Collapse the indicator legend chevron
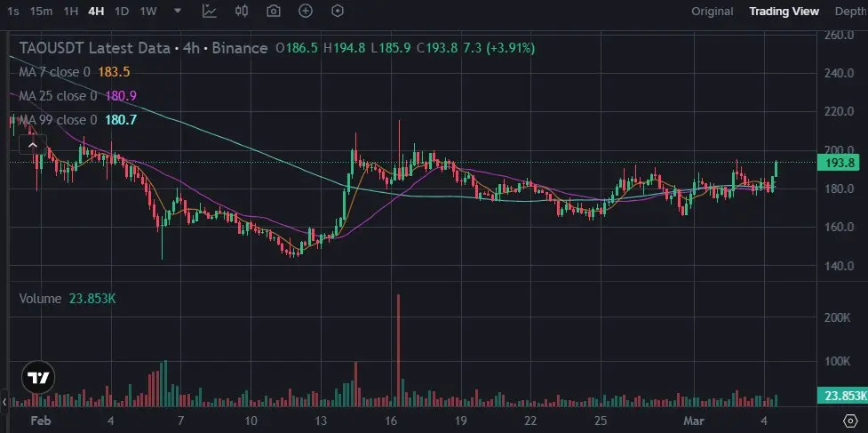The image size is (868, 433). coord(33,145)
